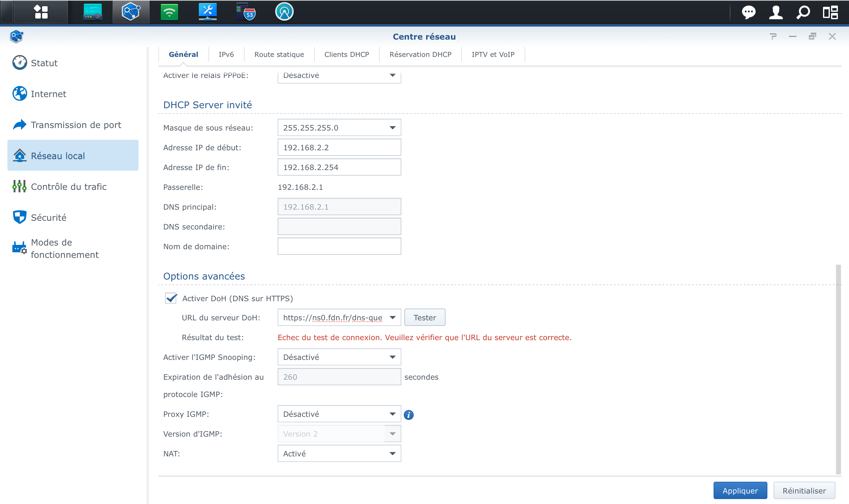Open the DoH server URL dropdown arrow
849x504 pixels.
pos(392,318)
